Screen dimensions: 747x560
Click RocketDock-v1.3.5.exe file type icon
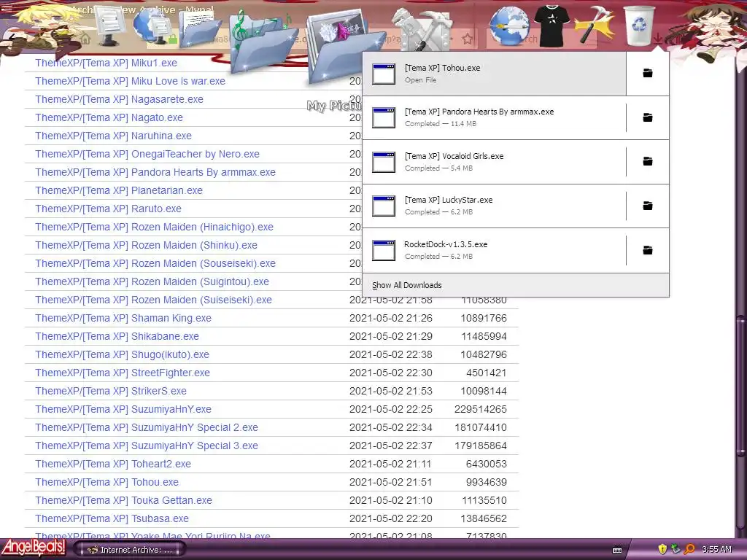click(x=384, y=251)
